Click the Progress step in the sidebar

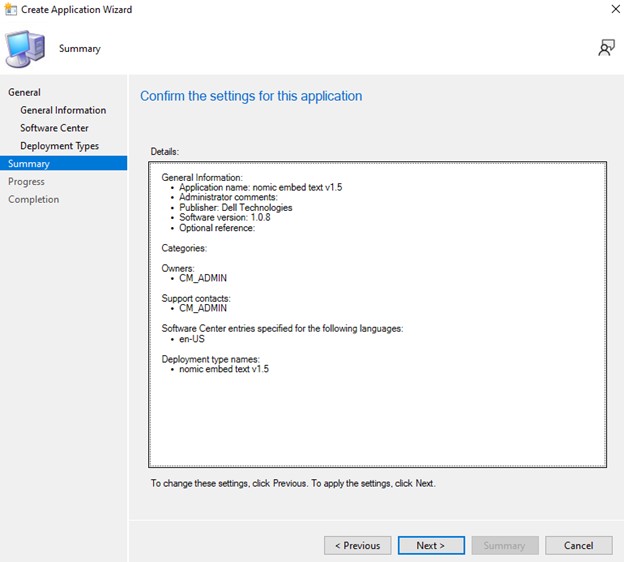click(x=26, y=182)
